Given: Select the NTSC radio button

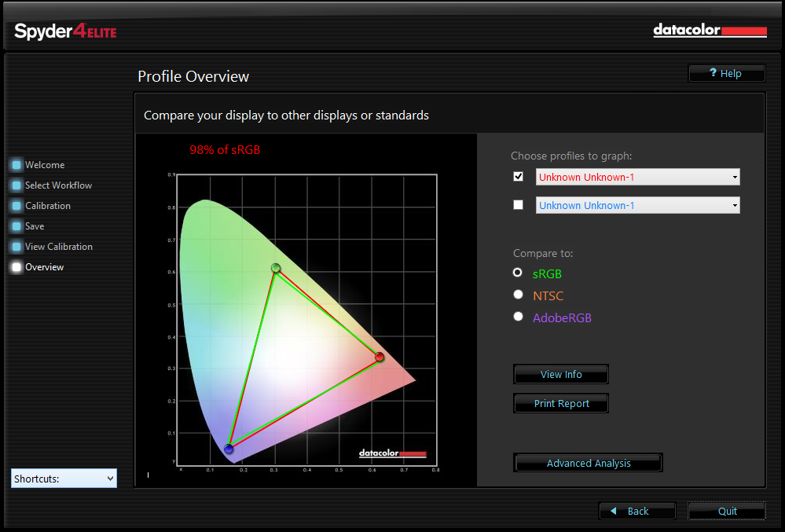Looking at the screenshot, I should [x=518, y=295].
